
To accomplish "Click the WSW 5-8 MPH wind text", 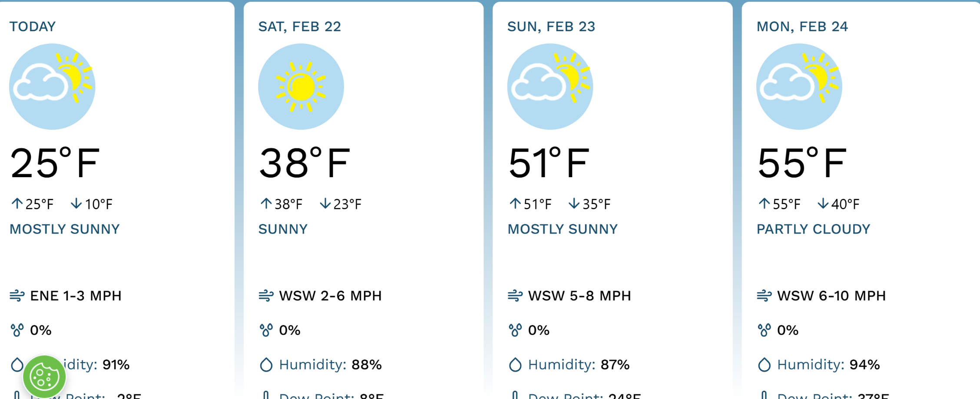I will pos(579,296).
